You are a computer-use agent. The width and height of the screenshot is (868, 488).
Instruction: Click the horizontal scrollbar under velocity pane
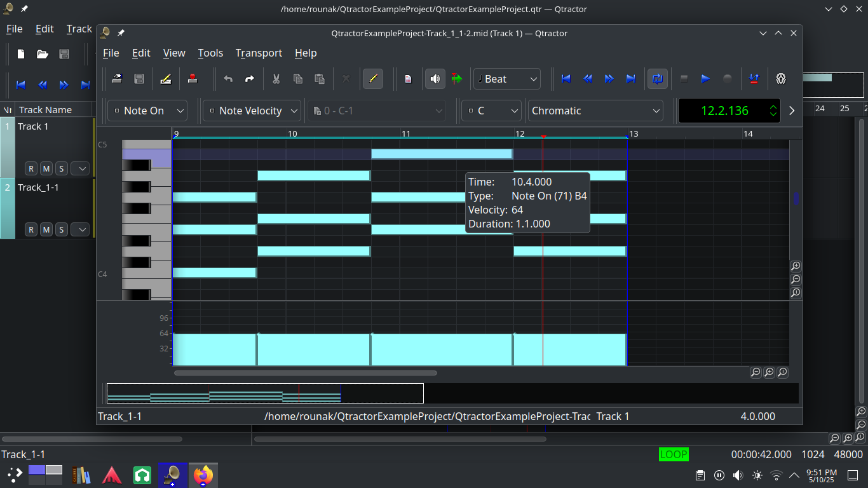pos(305,373)
